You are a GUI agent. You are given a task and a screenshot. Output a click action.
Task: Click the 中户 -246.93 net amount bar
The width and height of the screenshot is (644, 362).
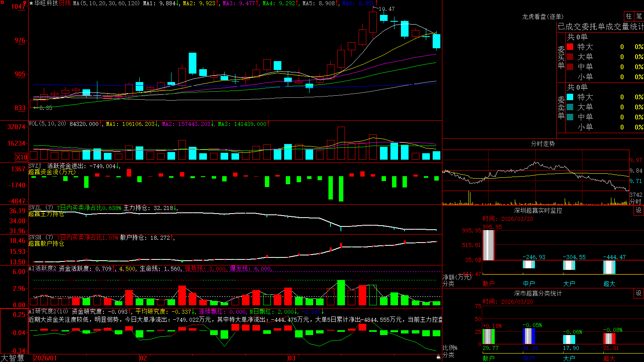pyautogui.click(x=529, y=264)
